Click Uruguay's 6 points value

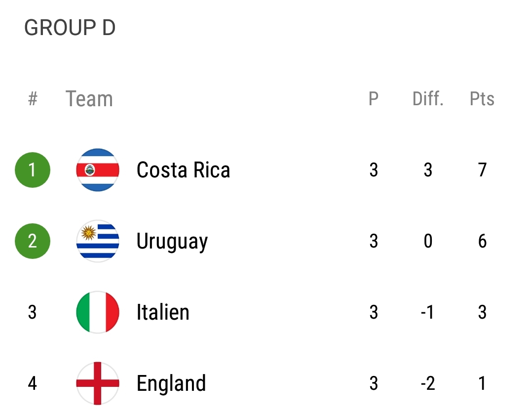[482, 241]
